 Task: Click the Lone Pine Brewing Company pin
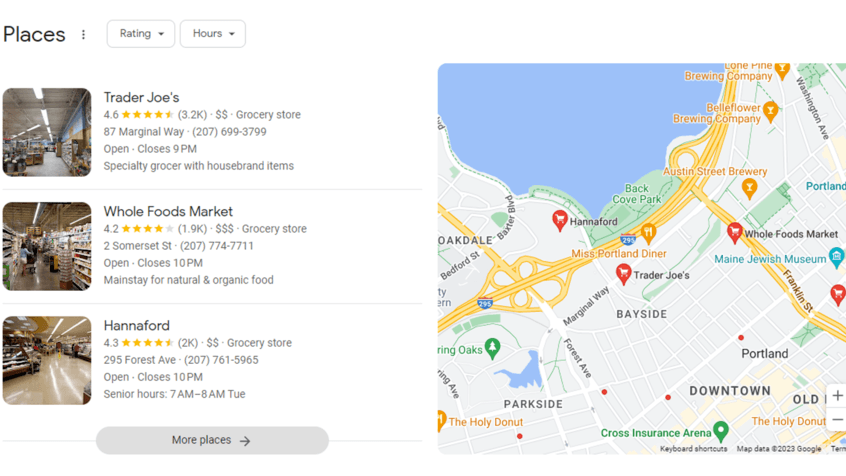782,69
